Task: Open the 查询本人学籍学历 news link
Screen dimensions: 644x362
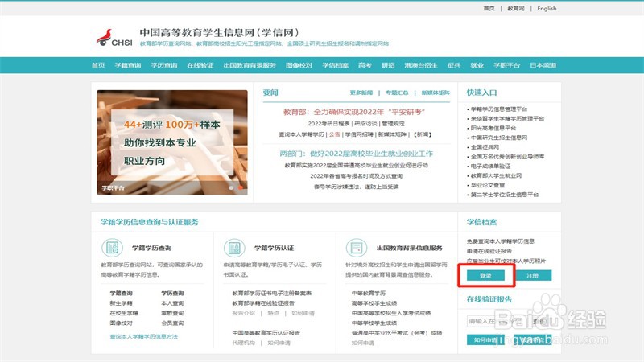Action: click(301, 134)
